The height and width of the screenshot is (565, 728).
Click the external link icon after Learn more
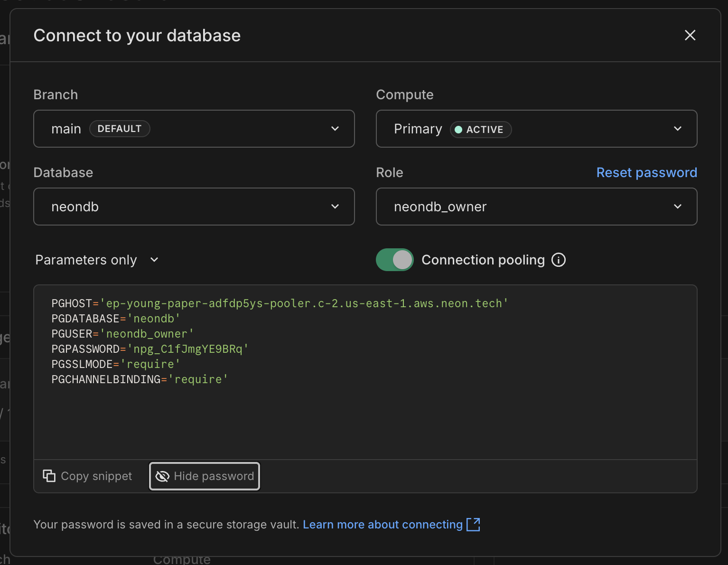[473, 525]
